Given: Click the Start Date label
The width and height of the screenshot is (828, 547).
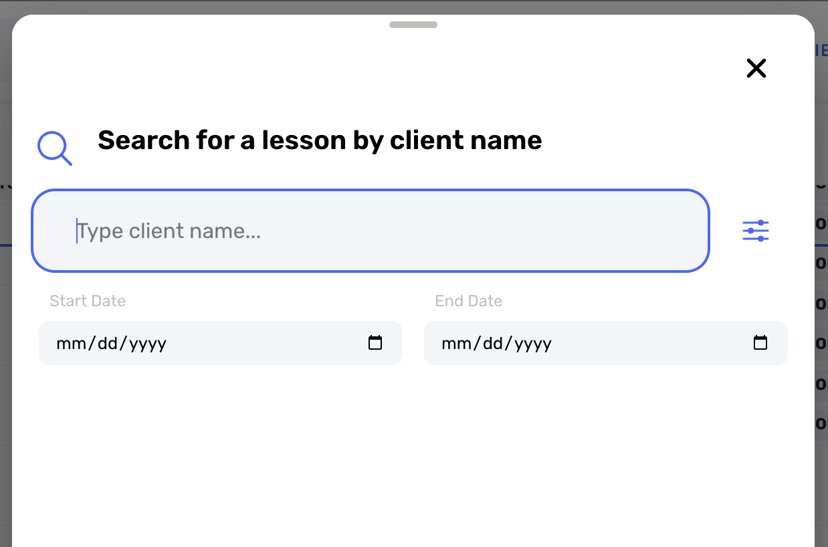Looking at the screenshot, I should point(88,301).
